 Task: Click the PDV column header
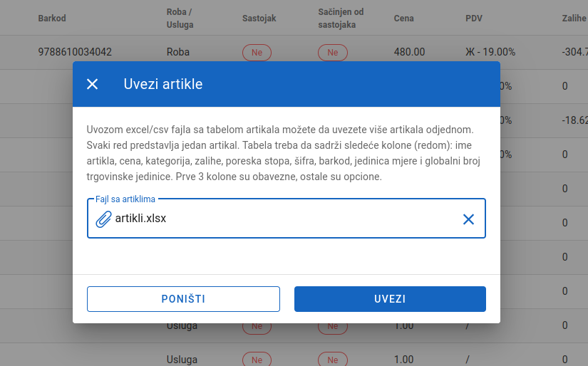pos(474,18)
